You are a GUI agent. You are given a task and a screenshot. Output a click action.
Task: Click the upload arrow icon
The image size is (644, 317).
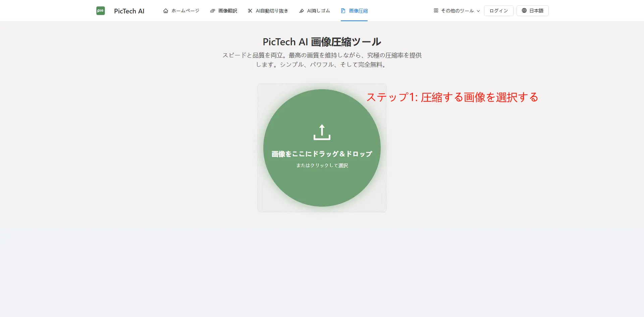322,132
